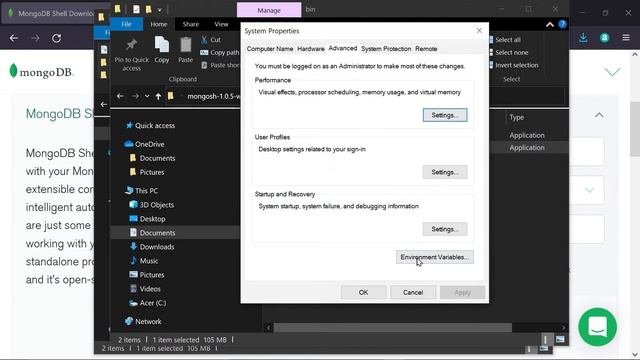Click the mongoDB logo
This screenshot has height=360, width=640.
coord(41,71)
